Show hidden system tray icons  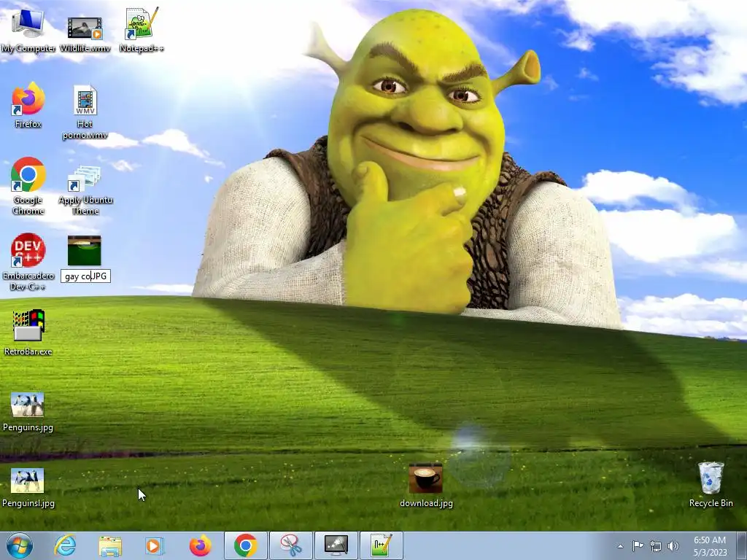(620, 546)
